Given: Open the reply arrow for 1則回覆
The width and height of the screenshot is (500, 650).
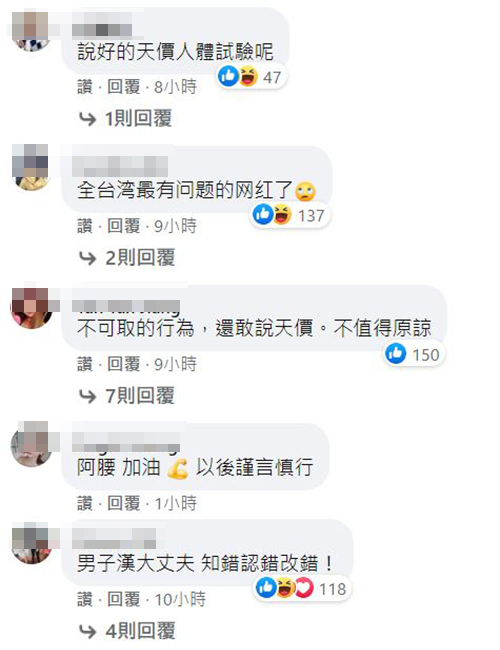Looking at the screenshot, I should pos(87,119).
